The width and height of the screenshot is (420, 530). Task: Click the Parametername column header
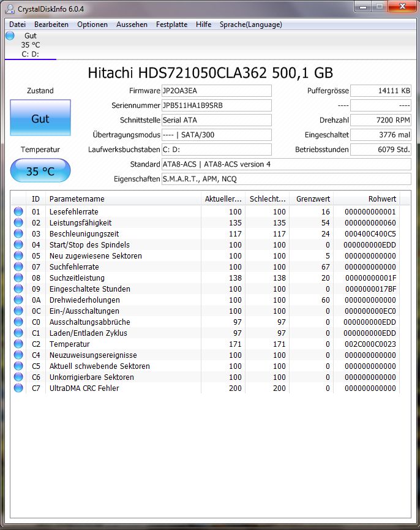123,199
